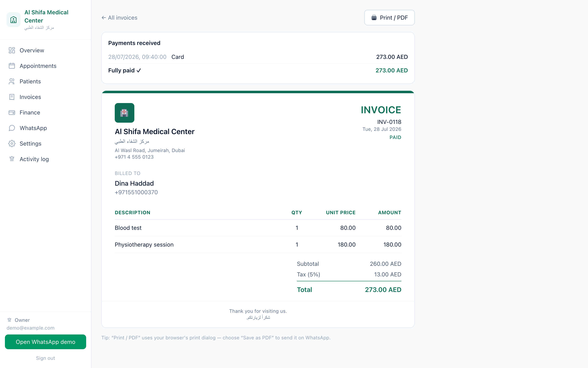Click the Overview grid icon
This screenshot has height=368, width=588.
(12, 50)
